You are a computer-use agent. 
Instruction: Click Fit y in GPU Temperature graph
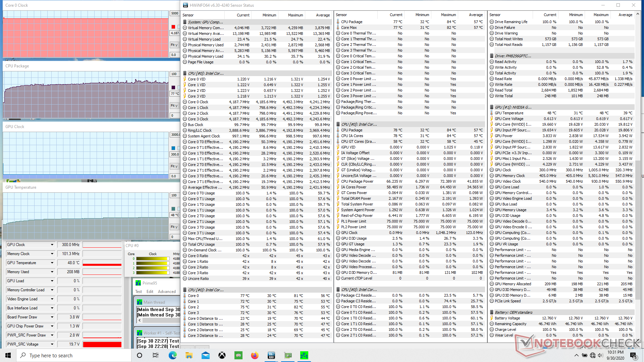point(174,227)
